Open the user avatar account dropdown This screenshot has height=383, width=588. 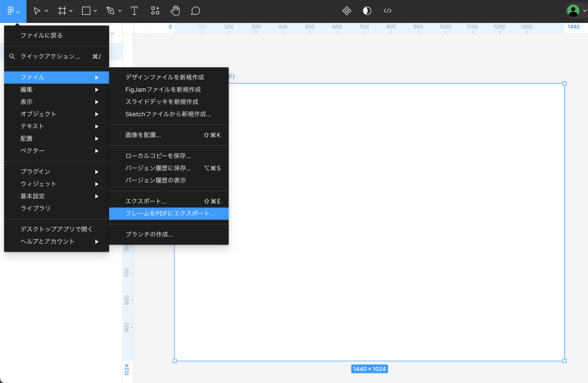pyautogui.click(x=575, y=11)
